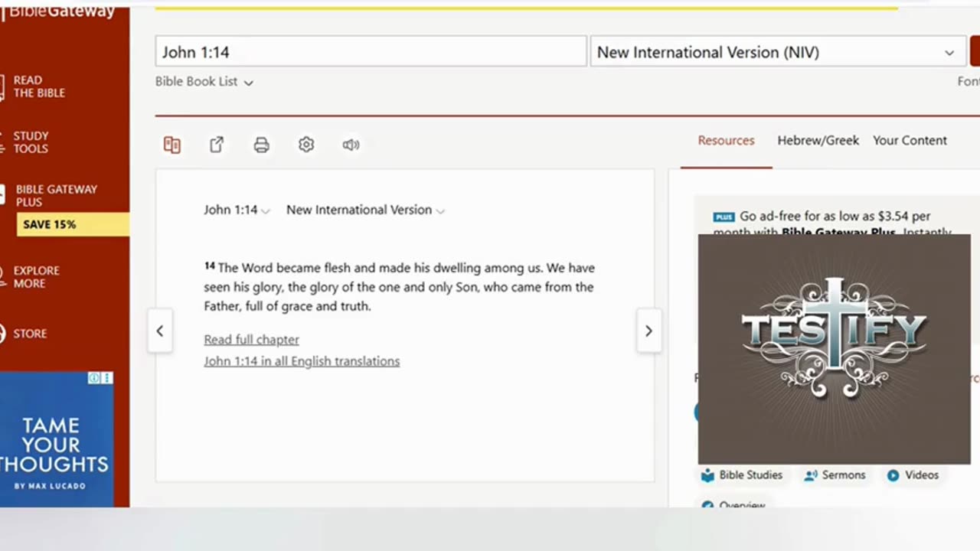Screen dimensions: 980x551
Task: Open Study Tools menu
Action: coord(31,142)
